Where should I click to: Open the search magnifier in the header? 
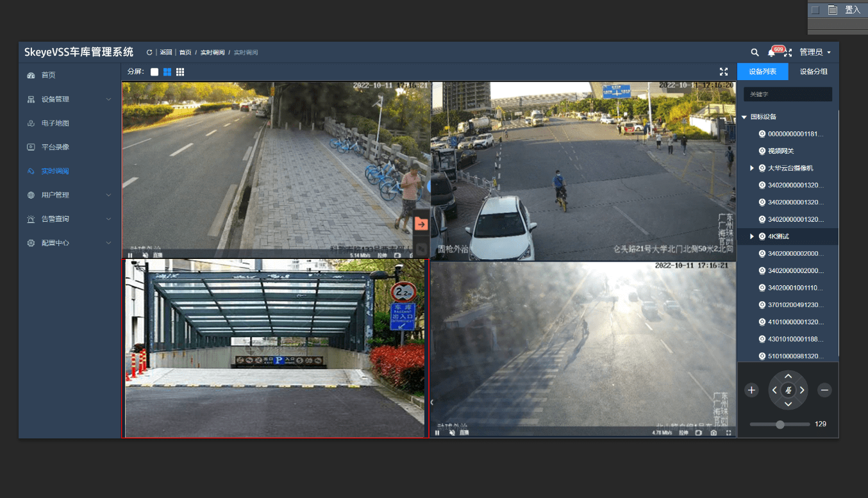[755, 53]
